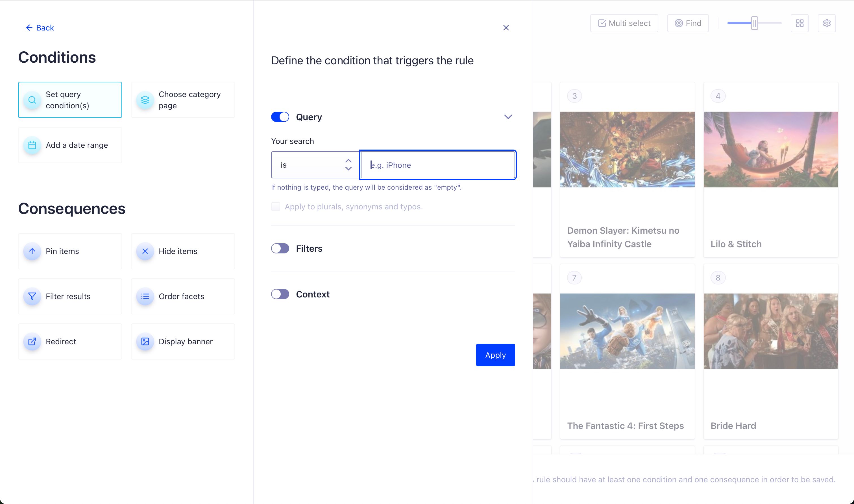854x504 pixels.
Task: Click the Add a date range calendar icon
Action: tap(32, 145)
